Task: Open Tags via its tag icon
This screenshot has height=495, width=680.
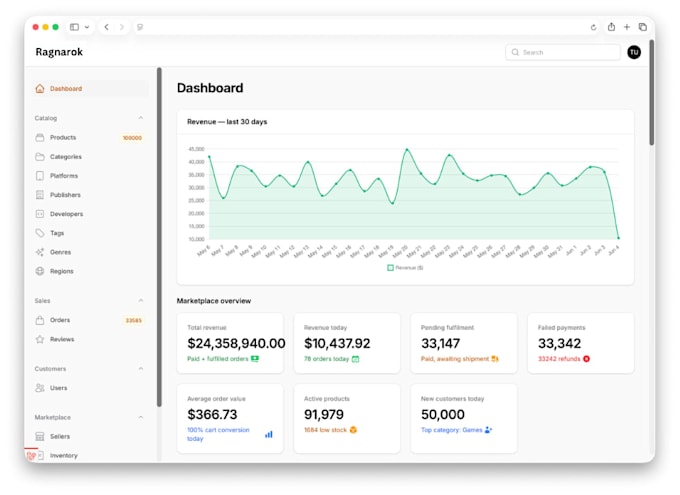Action: (x=40, y=233)
